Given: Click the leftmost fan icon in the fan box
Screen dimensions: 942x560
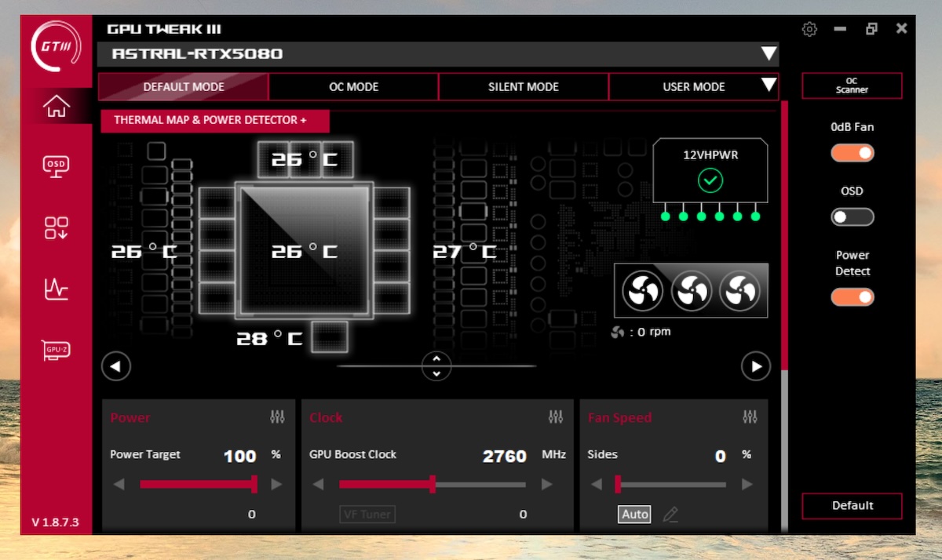Looking at the screenshot, I should tap(643, 291).
